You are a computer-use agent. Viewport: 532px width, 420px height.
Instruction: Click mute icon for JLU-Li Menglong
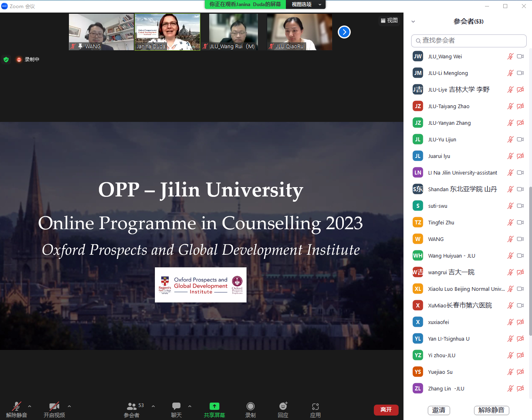click(x=511, y=73)
